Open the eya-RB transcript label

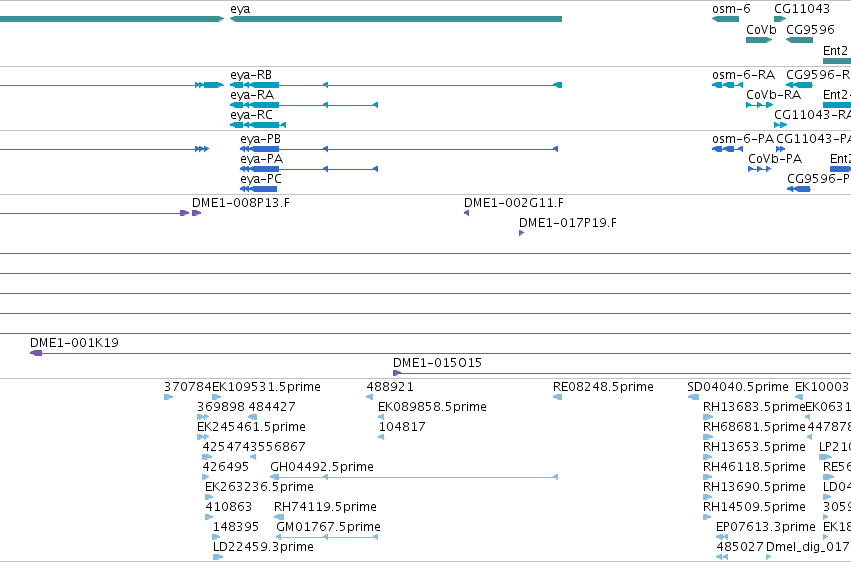pyautogui.click(x=251, y=74)
